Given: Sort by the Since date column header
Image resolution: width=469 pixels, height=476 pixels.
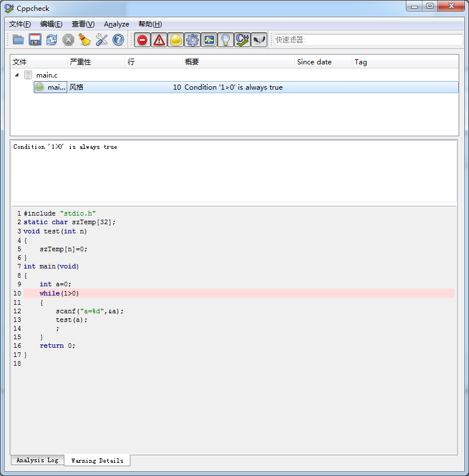Looking at the screenshot, I should [323, 62].
